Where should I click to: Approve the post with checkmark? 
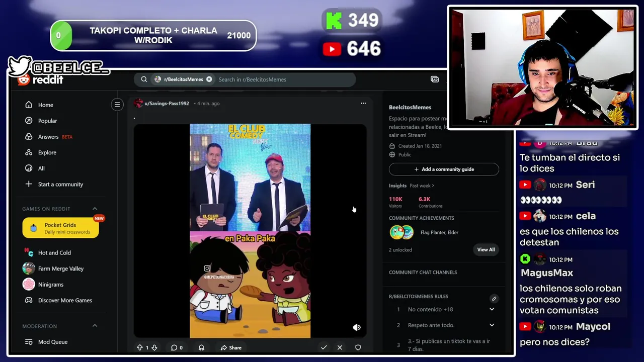[x=324, y=347]
